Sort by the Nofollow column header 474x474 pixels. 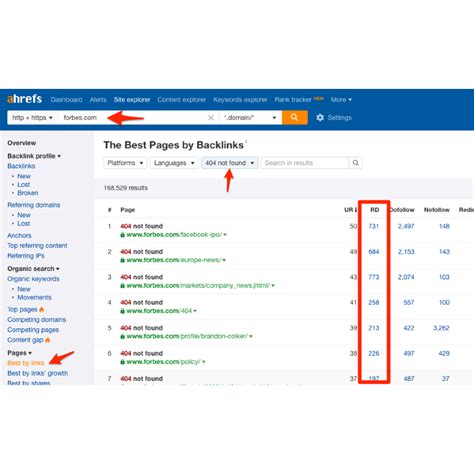437,210
